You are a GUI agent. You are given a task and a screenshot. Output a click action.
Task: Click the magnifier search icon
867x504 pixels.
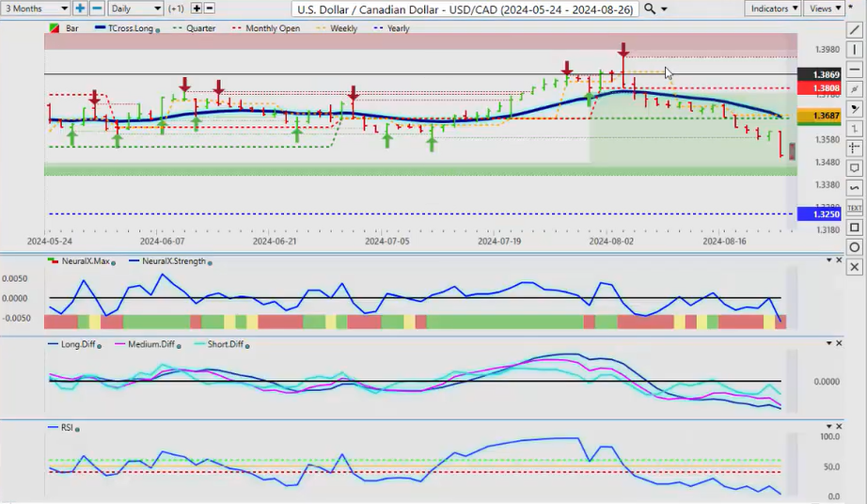[650, 8]
